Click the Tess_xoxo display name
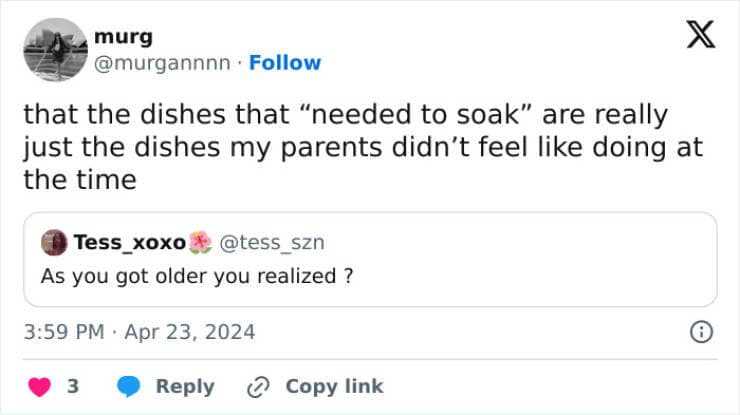 pos(130,242)
